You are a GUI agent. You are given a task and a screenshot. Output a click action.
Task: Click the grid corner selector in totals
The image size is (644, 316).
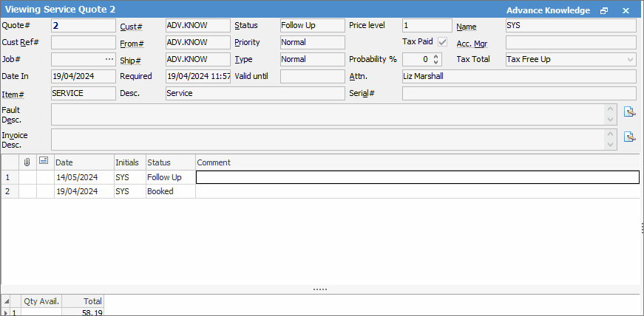(7, 301)
